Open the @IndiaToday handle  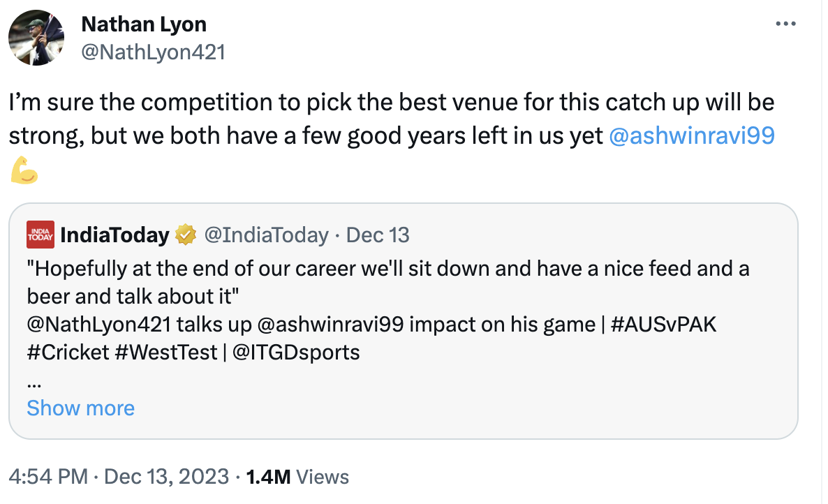[x=266, y=235]
